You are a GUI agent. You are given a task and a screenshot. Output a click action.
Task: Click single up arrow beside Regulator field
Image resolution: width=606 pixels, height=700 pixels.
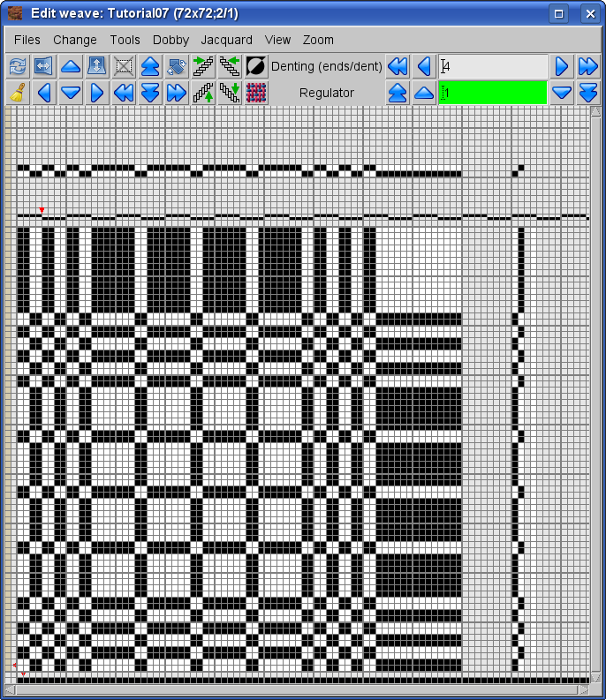coord(424,93)
